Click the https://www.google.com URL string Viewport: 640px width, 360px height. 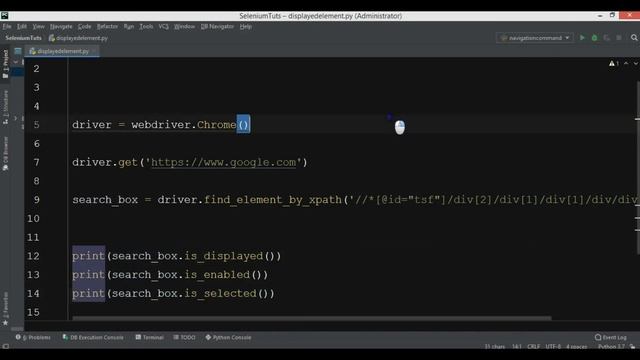(x=224, y=162)
